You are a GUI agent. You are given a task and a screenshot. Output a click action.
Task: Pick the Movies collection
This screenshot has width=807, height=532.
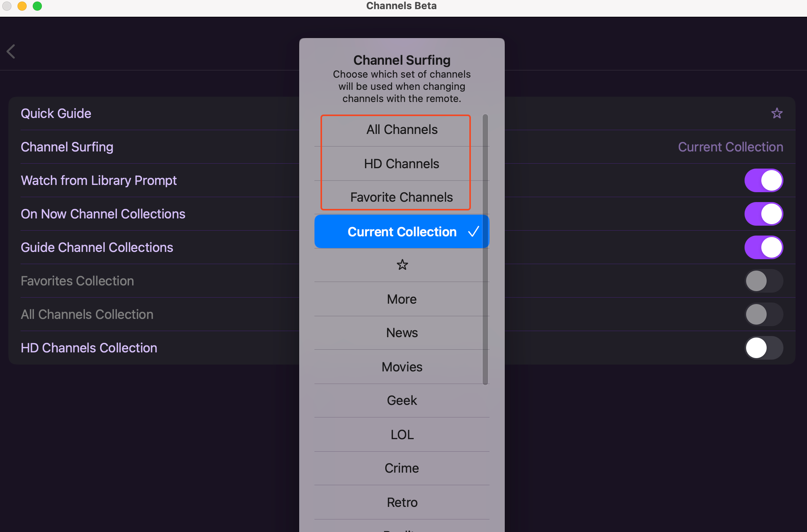pos(402,367)
